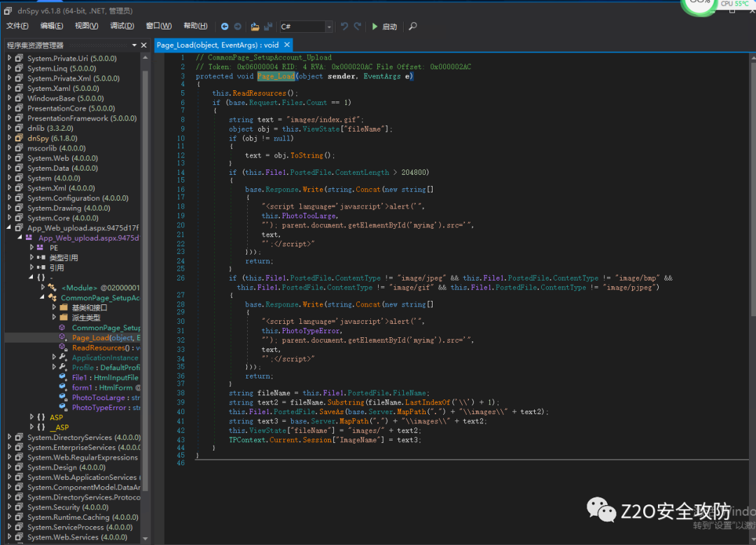Image resolution: width=756 pixels, height=545 pixels.
Task: Click the Save All toolbar icon
Action: pos(269,27)
